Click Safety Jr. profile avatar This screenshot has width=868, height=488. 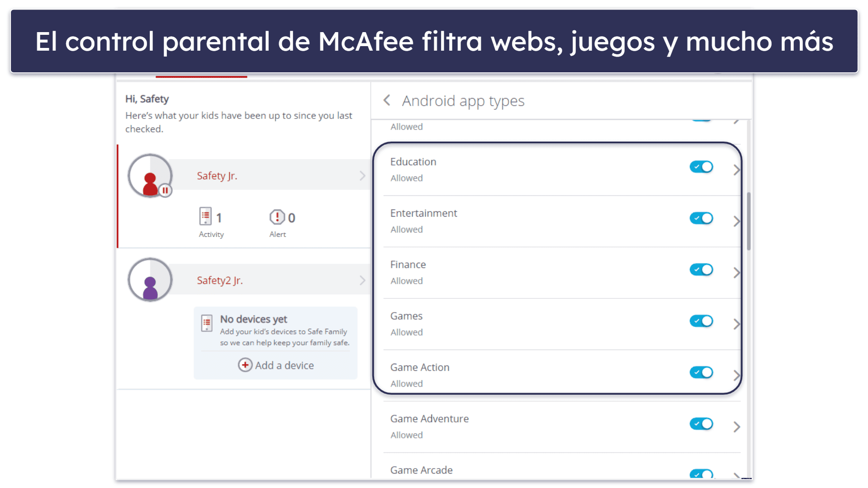(x=150, y=176)
